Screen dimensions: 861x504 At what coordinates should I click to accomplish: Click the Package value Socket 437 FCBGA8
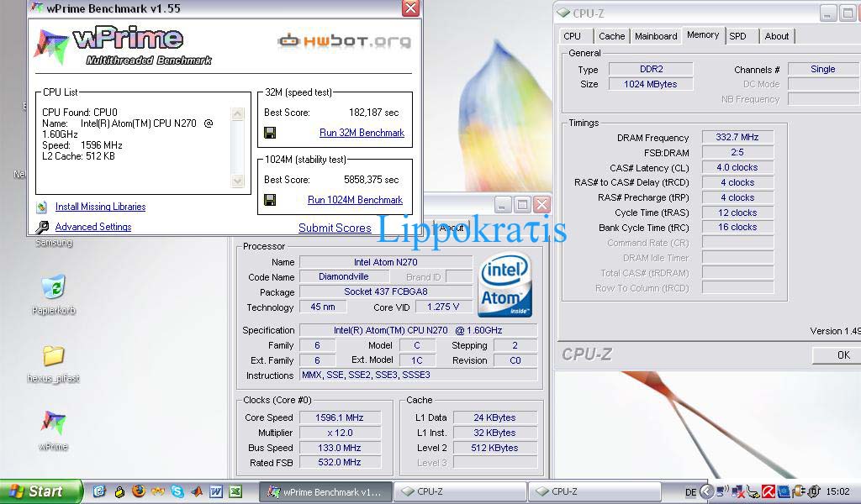click(x=385, y=291)
